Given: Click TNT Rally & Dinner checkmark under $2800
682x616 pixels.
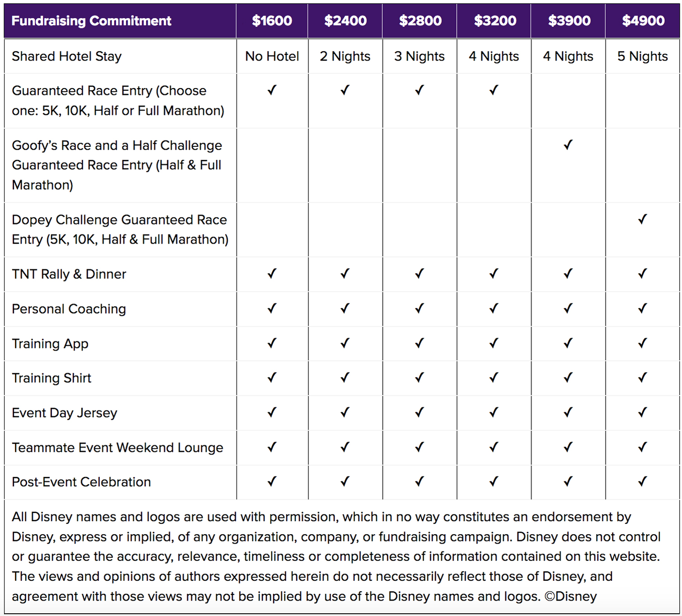Looking at the screenshot, I should pos(419,273).
